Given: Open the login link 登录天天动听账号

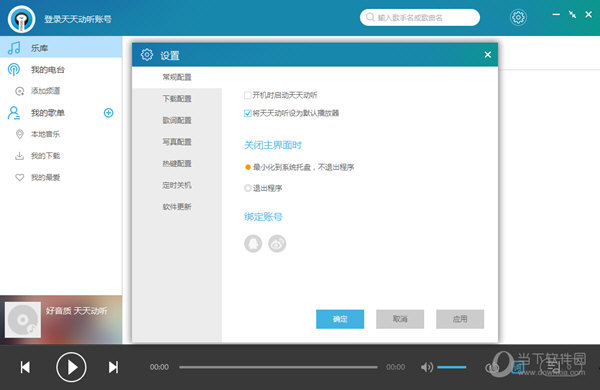Looking at the screenshot, I should point(78,19).
